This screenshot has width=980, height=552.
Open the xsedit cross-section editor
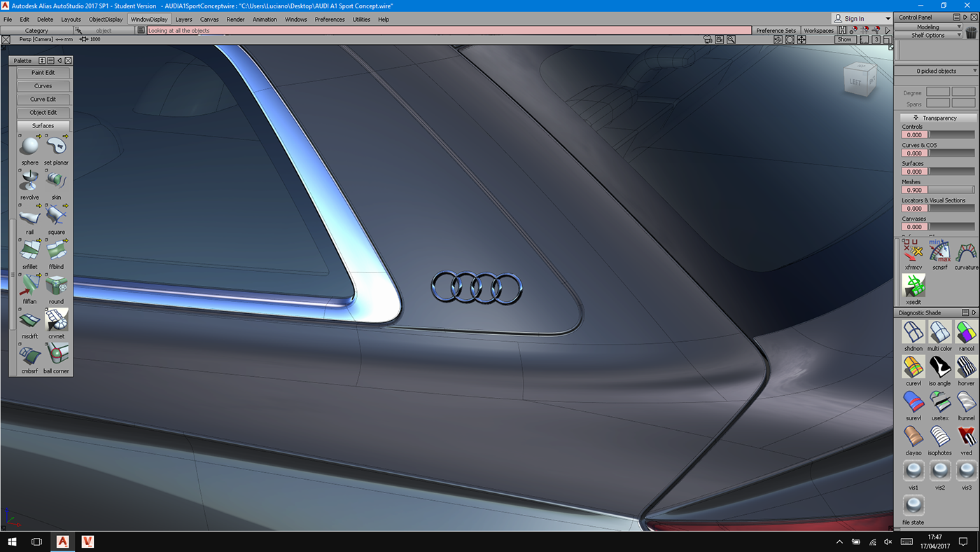[x=913, y=285]
